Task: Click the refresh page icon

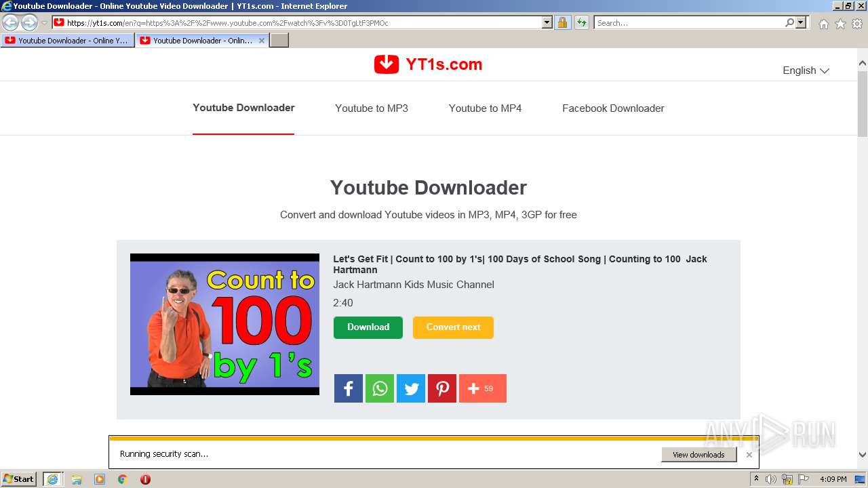Action: [582, 22]
